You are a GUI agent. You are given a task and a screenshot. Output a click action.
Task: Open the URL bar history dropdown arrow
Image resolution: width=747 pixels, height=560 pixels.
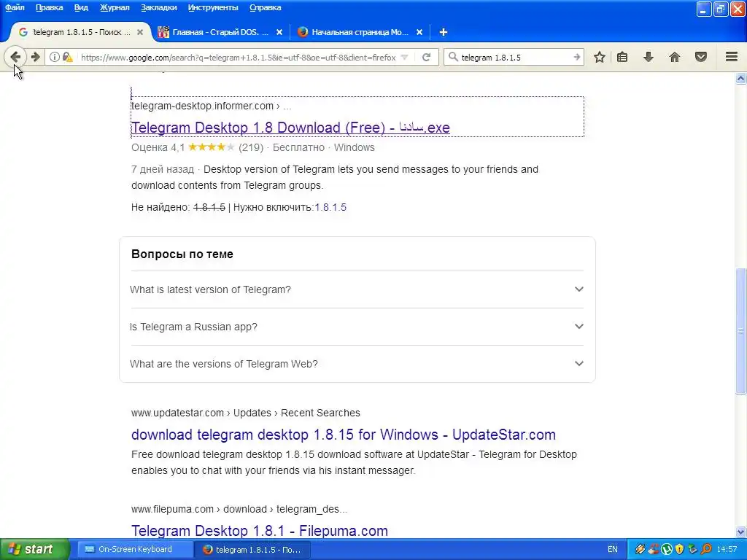point(404,57)
